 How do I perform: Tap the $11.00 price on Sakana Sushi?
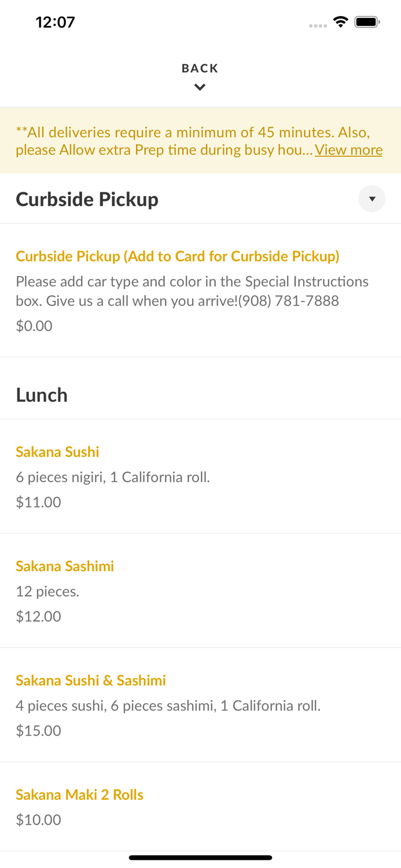(x=38, y=502)
